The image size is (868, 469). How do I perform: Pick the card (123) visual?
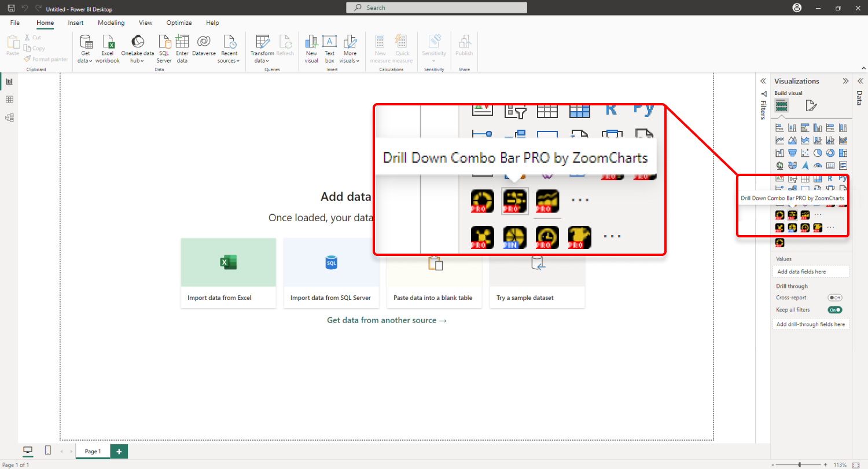coord(830,166)
